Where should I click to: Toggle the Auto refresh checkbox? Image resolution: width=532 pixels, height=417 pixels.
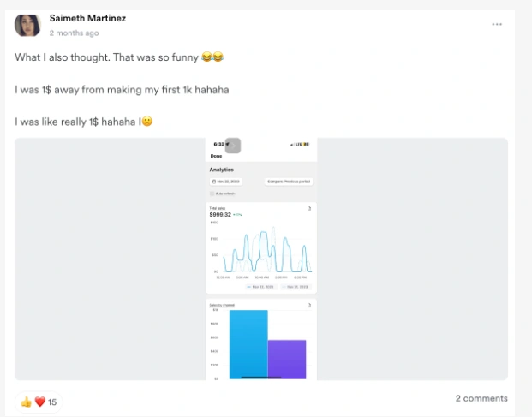tap(212, 194)
